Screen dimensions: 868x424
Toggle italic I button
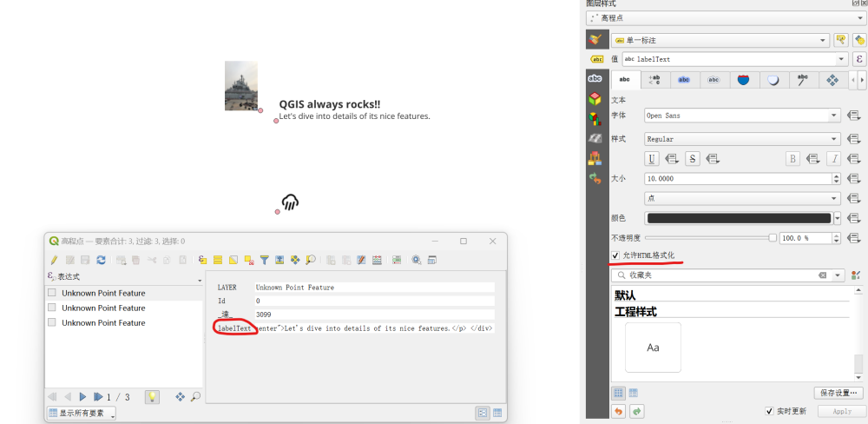(x=833, y=159)
